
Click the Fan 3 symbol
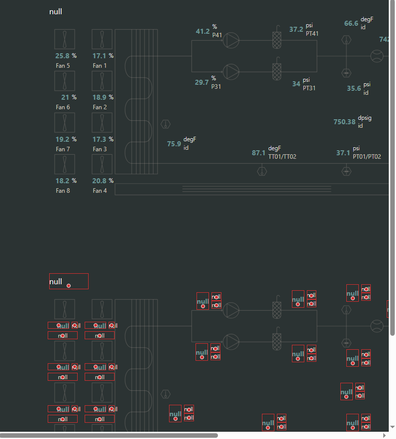coord(102,123)
